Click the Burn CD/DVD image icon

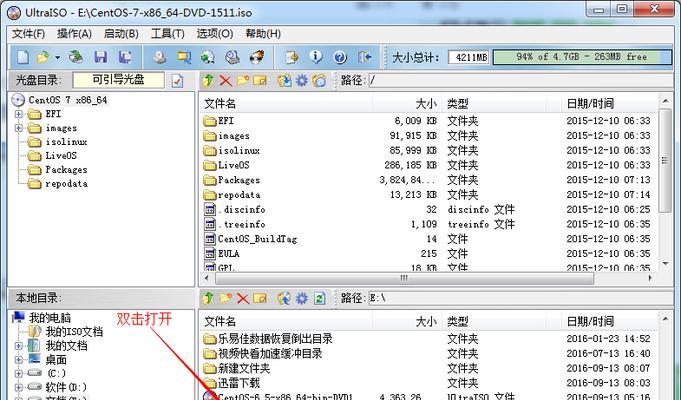[257, 57]
